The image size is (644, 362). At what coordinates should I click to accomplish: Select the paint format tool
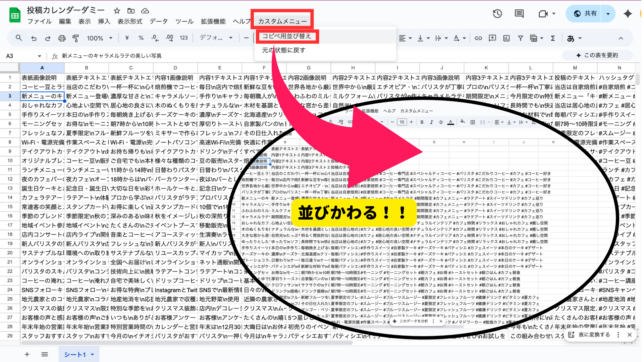click(x=75, y=38)
